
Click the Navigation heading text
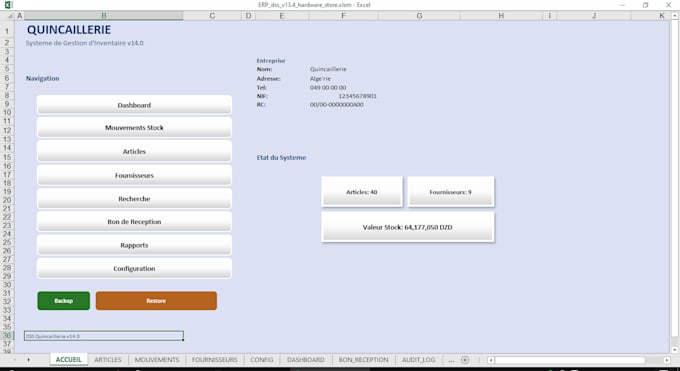[x=42, y=78]
